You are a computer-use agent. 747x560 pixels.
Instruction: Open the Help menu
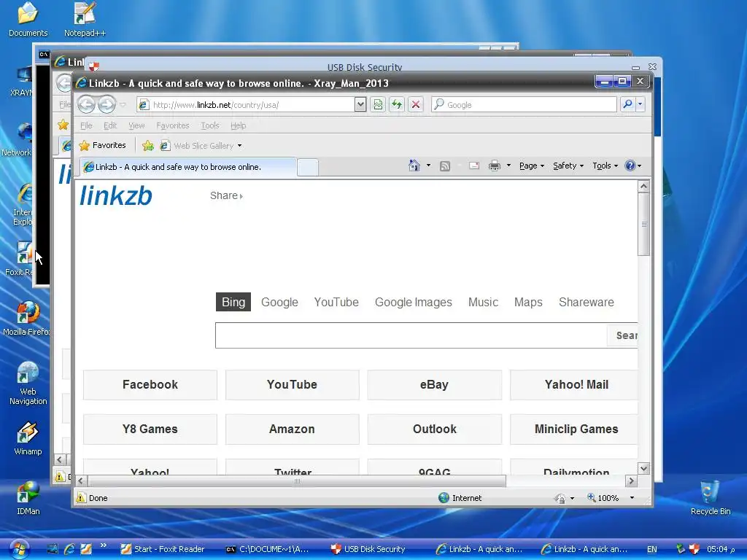click(x=239, y=125)
